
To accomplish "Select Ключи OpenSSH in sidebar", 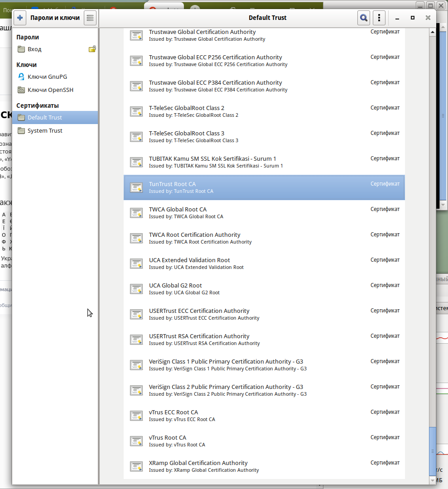I will click(x=55, y=90).
